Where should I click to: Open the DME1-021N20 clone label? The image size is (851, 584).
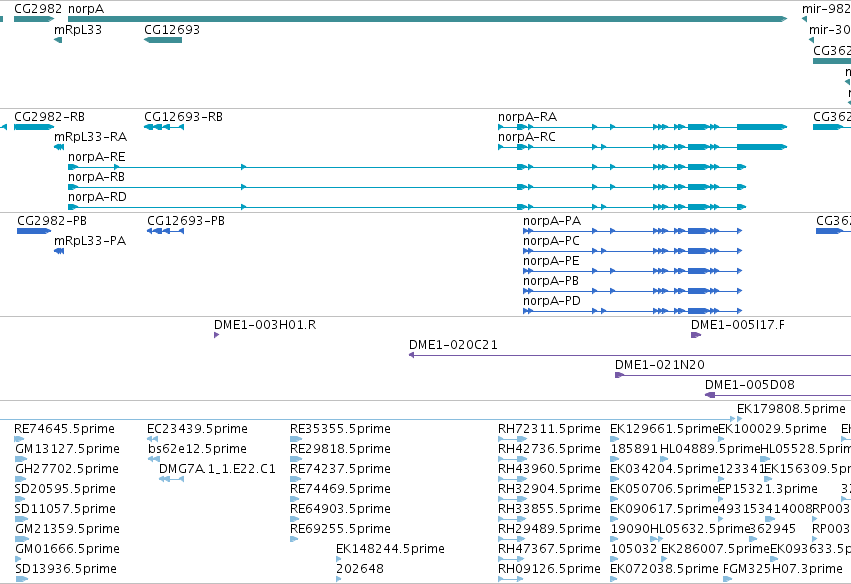click(x=660, y=365)
